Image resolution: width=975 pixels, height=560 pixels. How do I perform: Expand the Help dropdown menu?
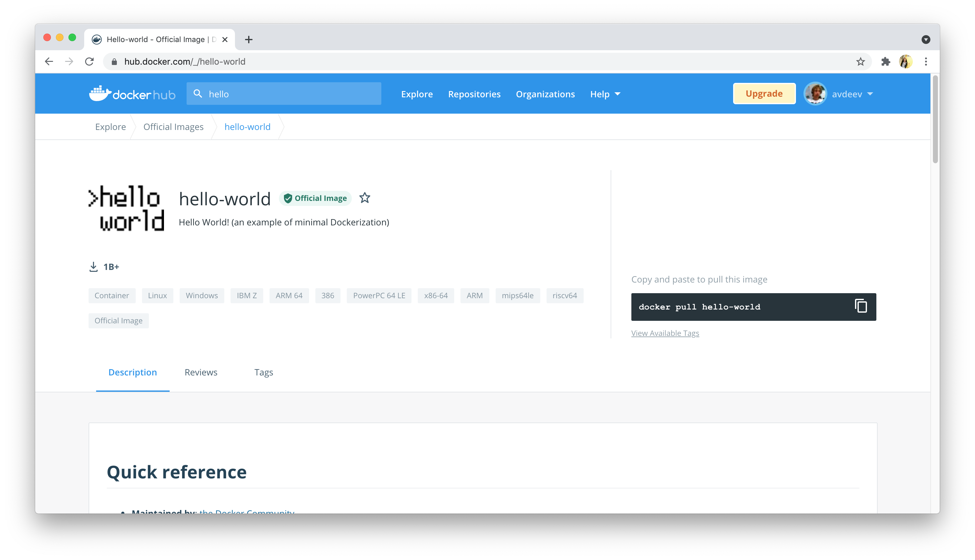pyautogui.click(x=605, y=94)
